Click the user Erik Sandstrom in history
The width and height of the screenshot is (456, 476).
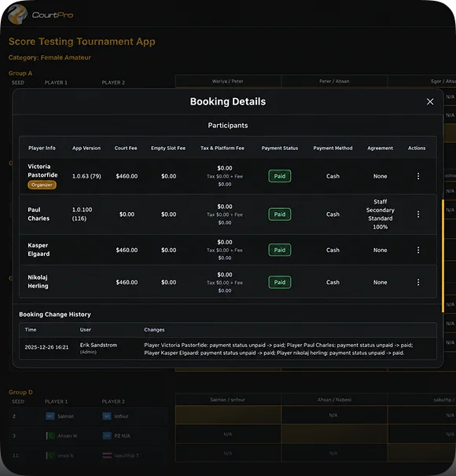pyautogui.click(x=98, y=345)
